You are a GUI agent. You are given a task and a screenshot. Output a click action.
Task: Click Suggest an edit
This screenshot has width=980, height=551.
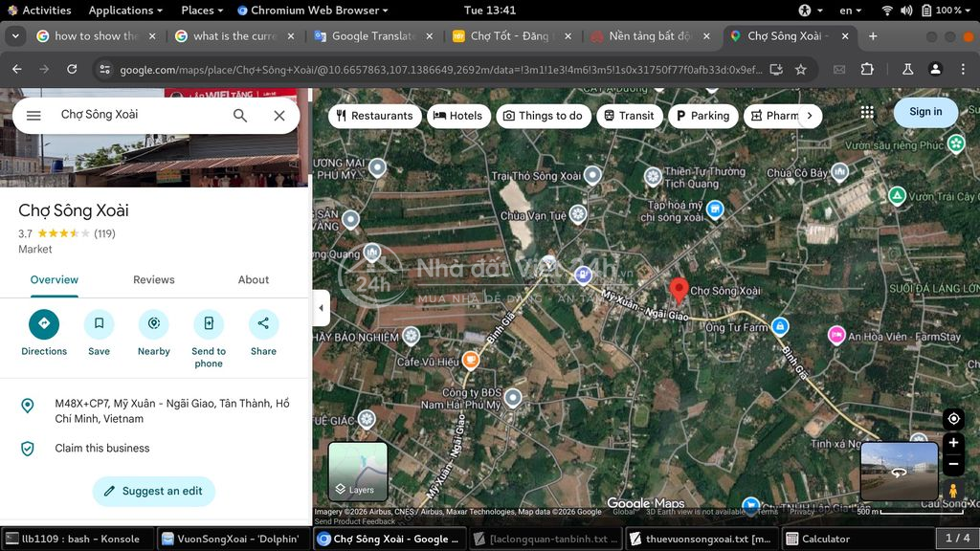[x=154, y=491]
